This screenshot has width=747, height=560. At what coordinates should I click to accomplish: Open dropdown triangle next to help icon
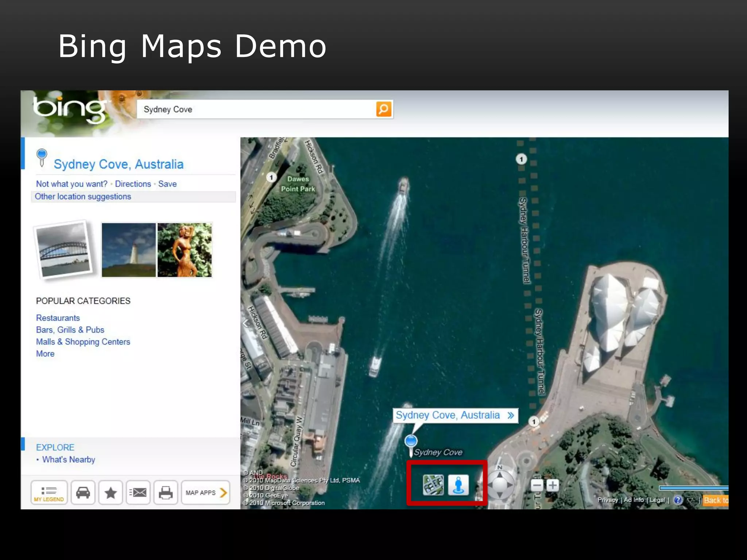690,500
